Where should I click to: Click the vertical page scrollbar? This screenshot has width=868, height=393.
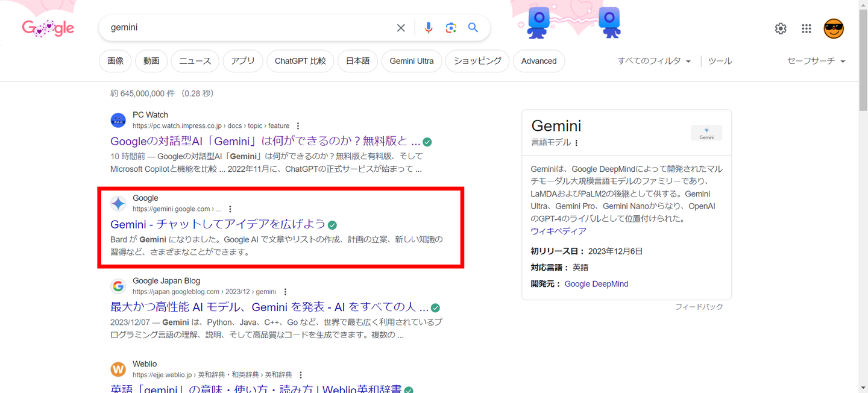(863, 60)
